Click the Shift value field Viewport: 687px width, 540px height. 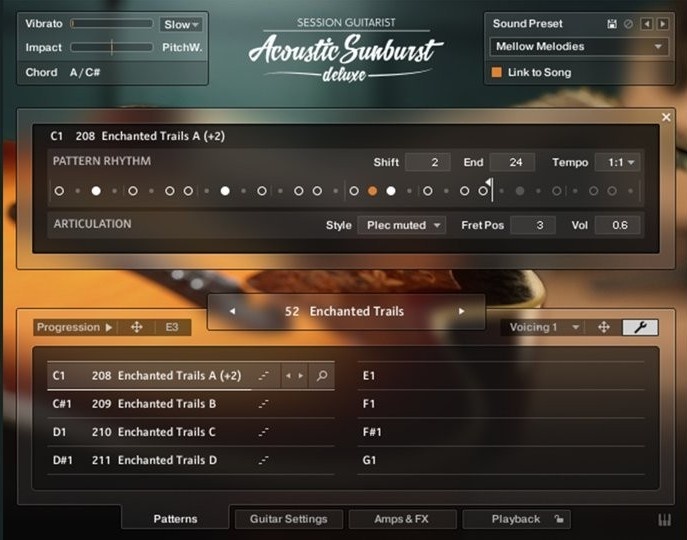[x=428, y=163]
